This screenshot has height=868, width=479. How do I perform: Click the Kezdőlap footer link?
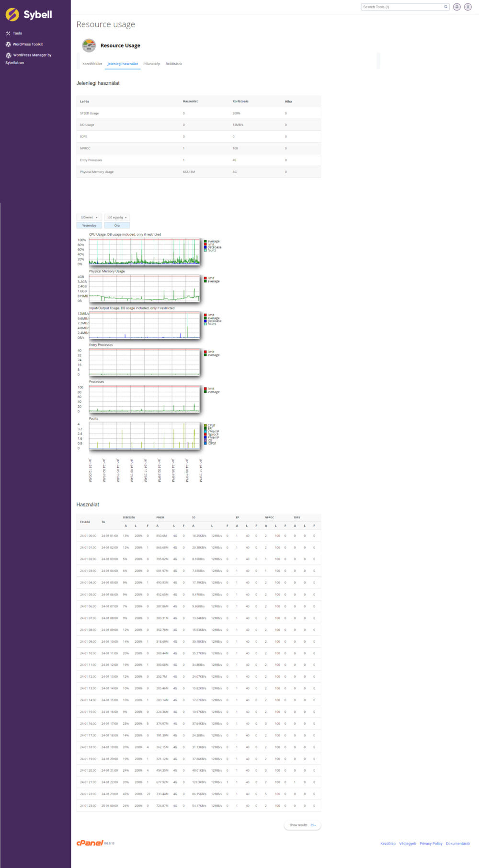point(388,844)
